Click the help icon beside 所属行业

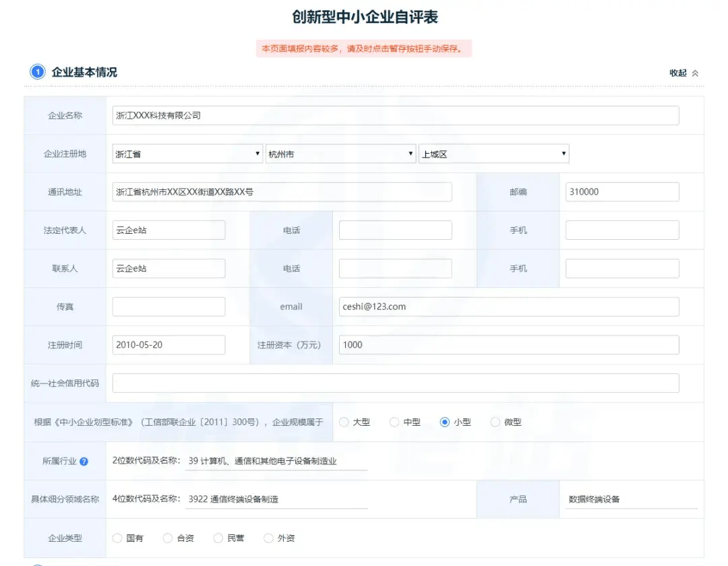pyautogui.click(x=84, y=461)
